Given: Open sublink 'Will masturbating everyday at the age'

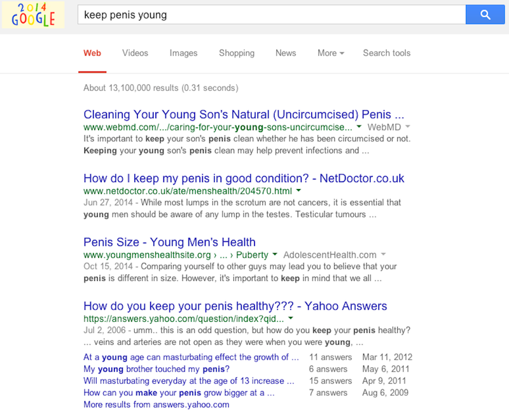Looking at the screenshot, I should point(189,381).
